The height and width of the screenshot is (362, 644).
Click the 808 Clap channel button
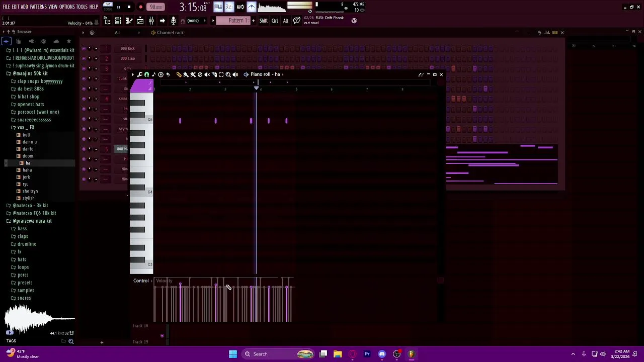click(x=127, y=58)
